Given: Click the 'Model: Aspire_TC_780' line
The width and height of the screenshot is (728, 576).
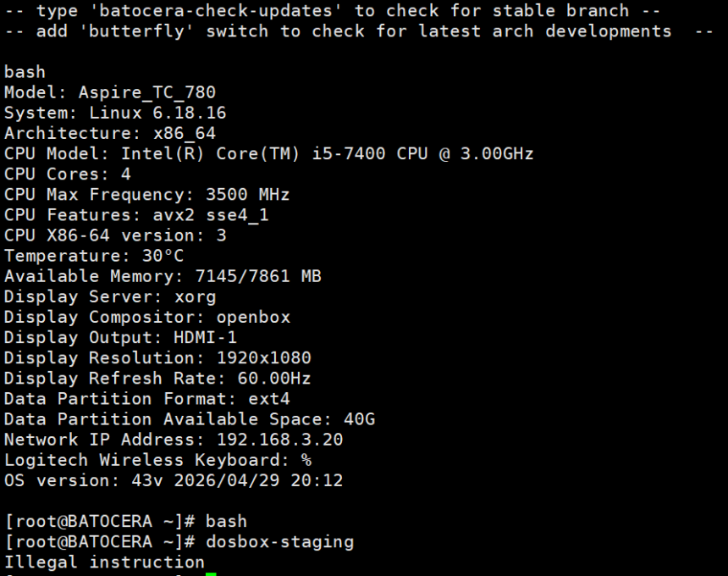Looking at the screenshot, I should [x=110, y=92].
